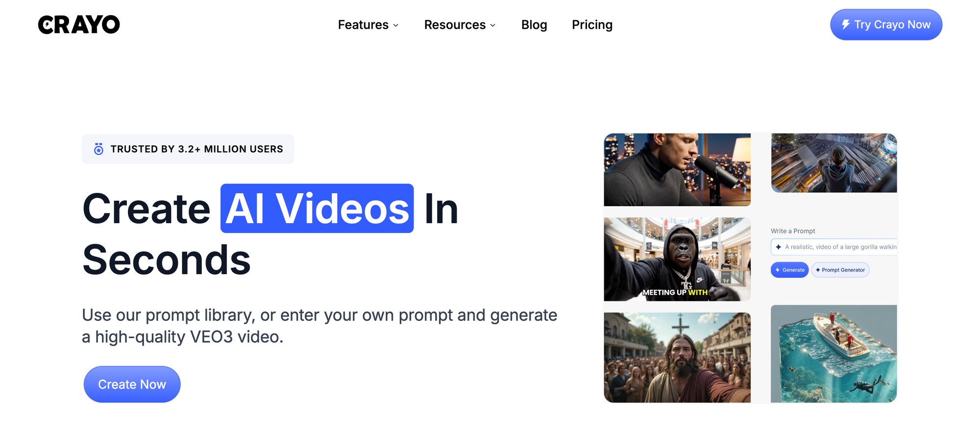Click lightning bolt icon in Try Crayo Now

(x=845, y=24)
